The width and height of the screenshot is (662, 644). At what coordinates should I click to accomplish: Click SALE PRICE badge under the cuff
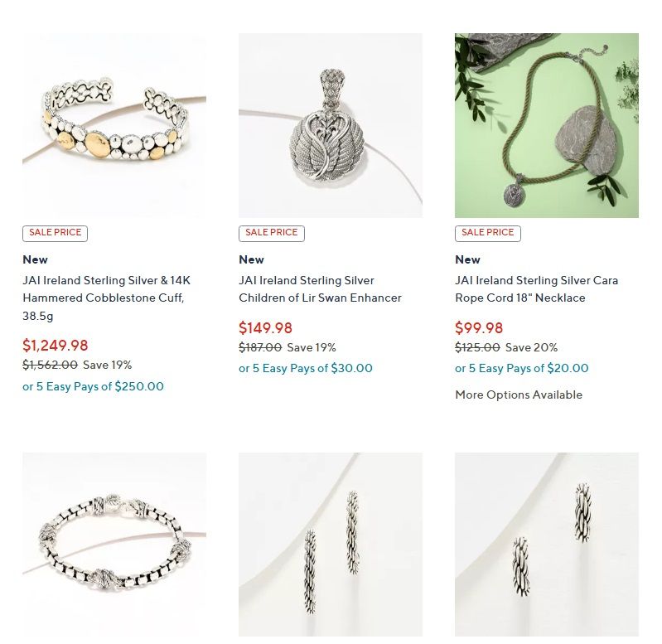(56, 234)
